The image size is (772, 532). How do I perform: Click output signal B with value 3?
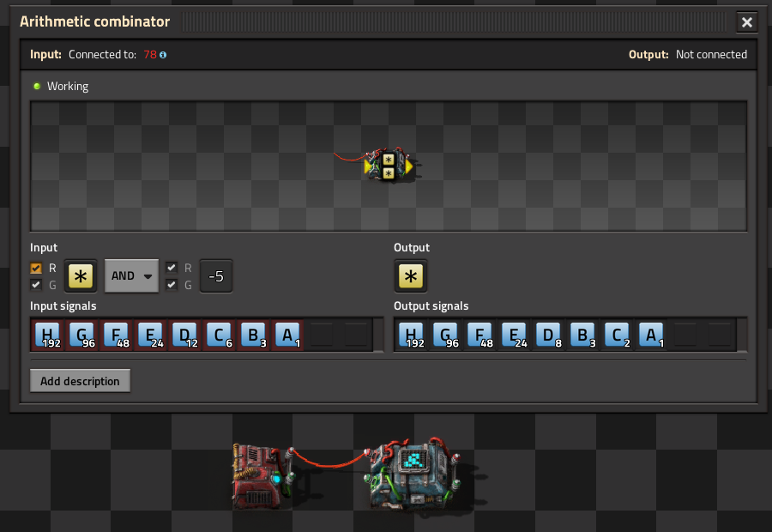(583, 335)
